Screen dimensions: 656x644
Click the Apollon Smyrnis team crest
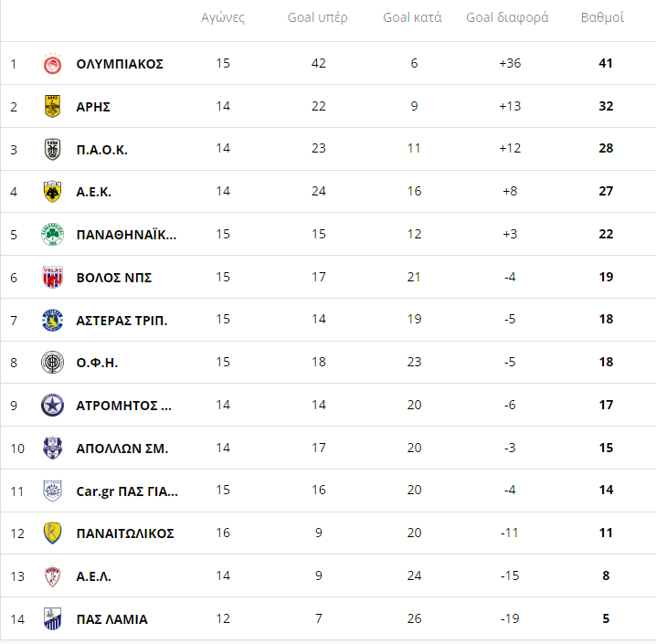click(x=52, y=448)
